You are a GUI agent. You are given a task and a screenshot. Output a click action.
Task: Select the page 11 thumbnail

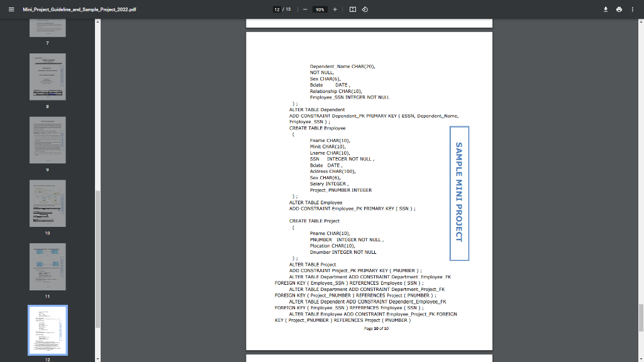point(47,266)
